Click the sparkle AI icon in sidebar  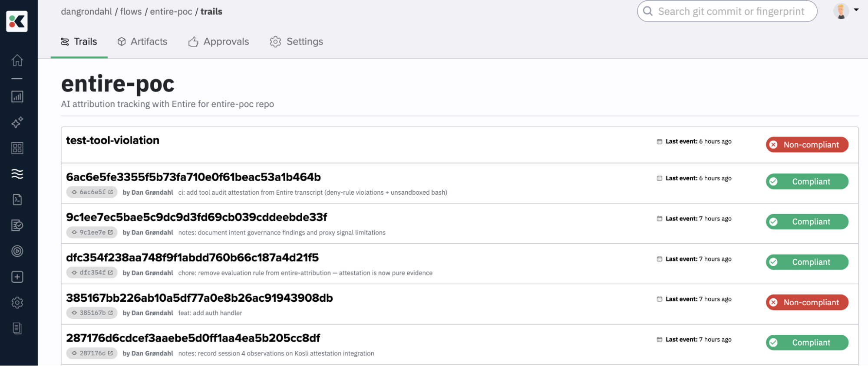pyautogui.click(x=17, y=123)
